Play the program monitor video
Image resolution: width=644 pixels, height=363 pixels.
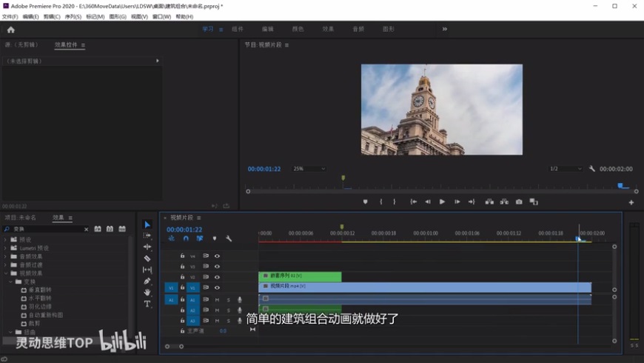[x=442, y=202]
